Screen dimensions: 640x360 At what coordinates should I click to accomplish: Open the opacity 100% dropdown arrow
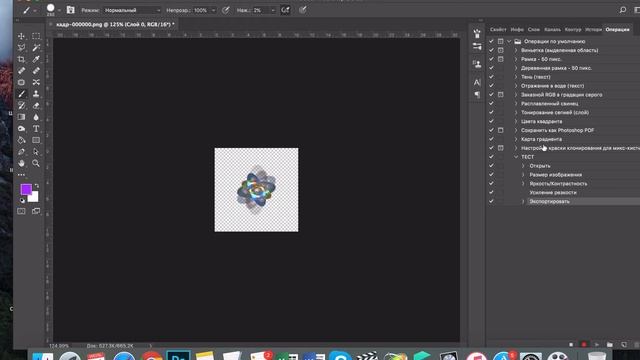coord(213,10)
